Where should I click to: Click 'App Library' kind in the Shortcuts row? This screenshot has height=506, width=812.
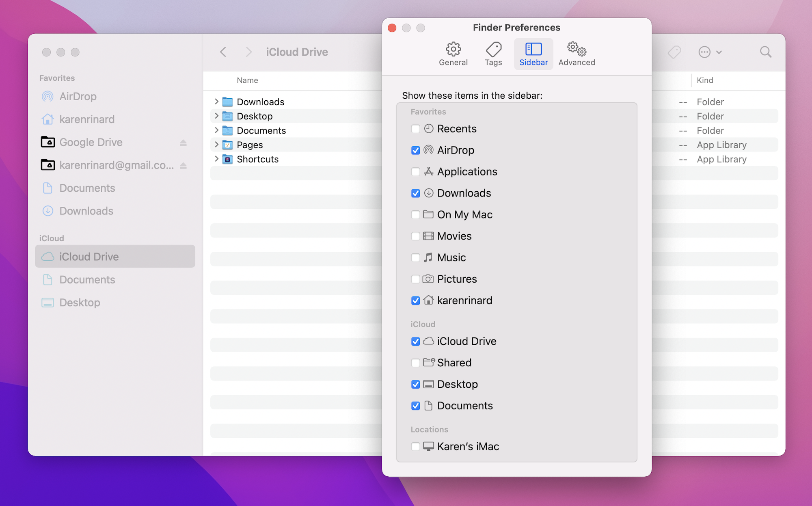[x=721, y=159]
